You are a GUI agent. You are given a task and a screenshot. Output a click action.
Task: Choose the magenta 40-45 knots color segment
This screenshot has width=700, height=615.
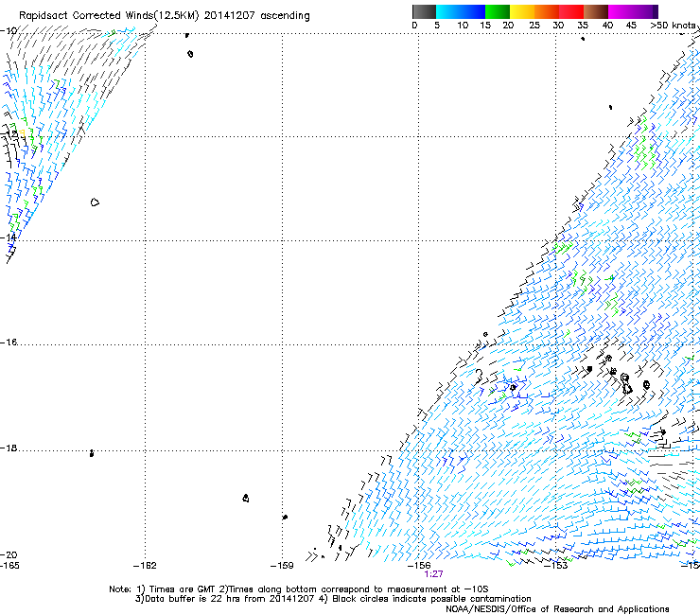pos(621,11)
